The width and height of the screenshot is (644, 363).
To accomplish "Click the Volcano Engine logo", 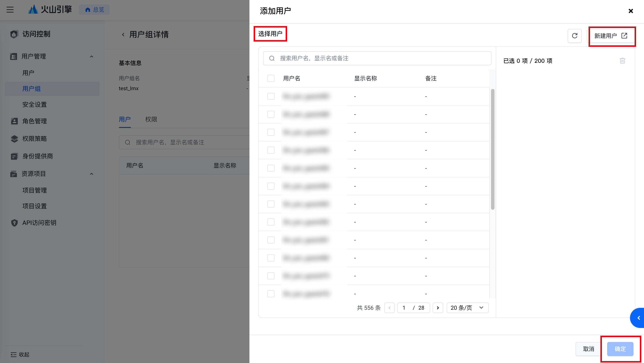I will point(50,9).
